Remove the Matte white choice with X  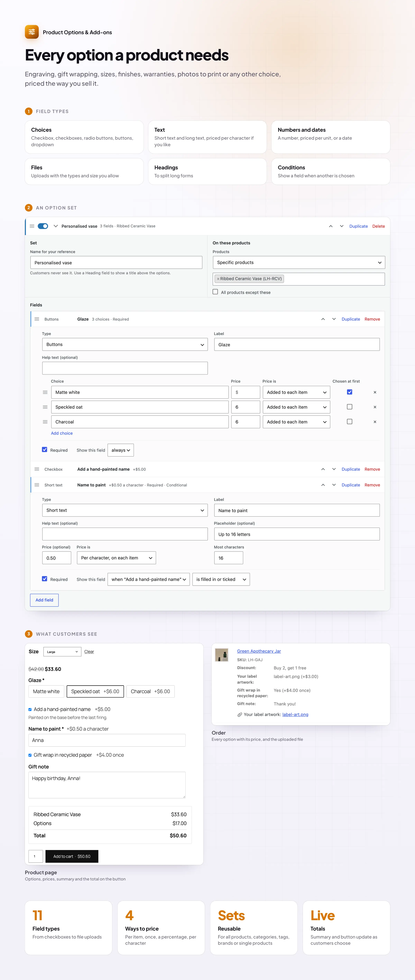(x=375, y=392)
